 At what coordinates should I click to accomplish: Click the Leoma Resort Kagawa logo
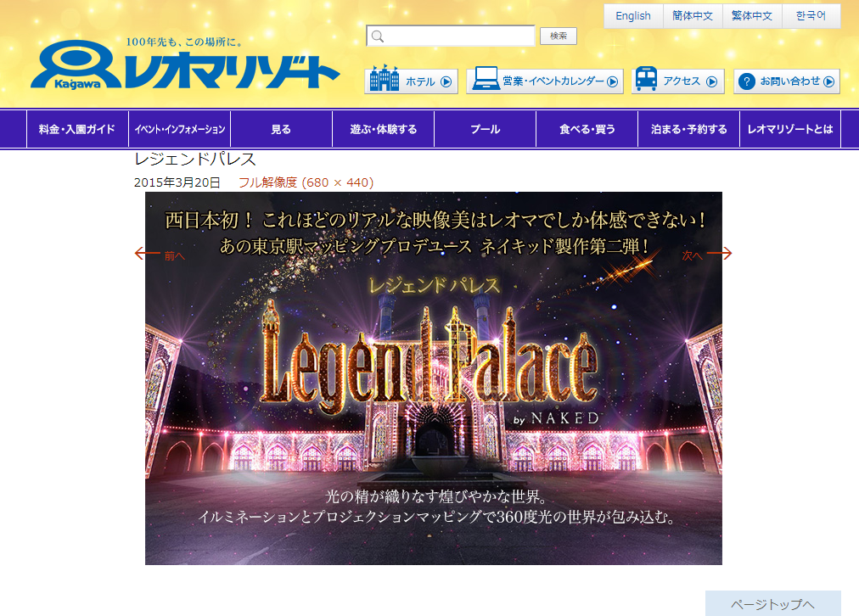185,64
